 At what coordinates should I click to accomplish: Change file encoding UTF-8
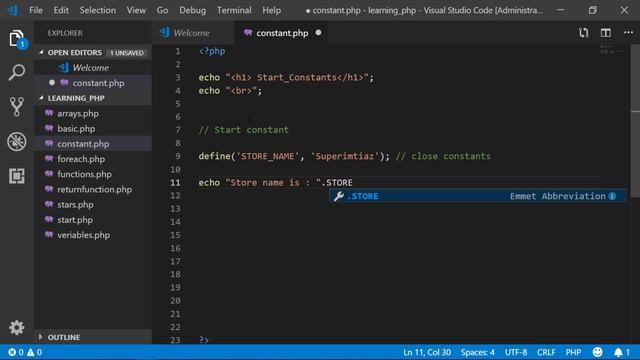click(516, 352)
